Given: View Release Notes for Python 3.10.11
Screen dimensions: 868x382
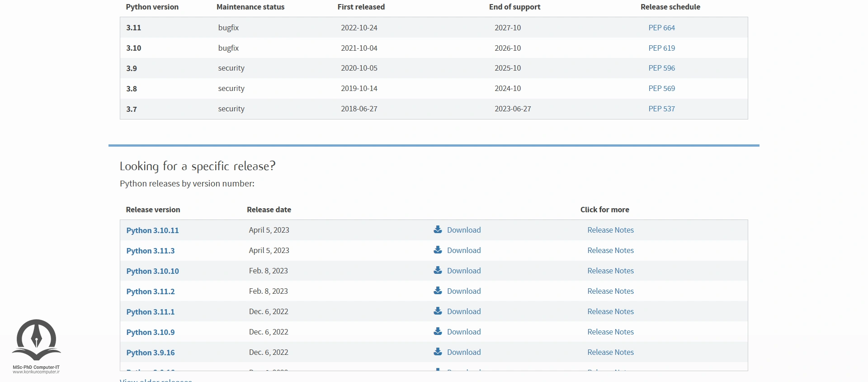Looking at the screenshot, I should (x=610, y=230).
